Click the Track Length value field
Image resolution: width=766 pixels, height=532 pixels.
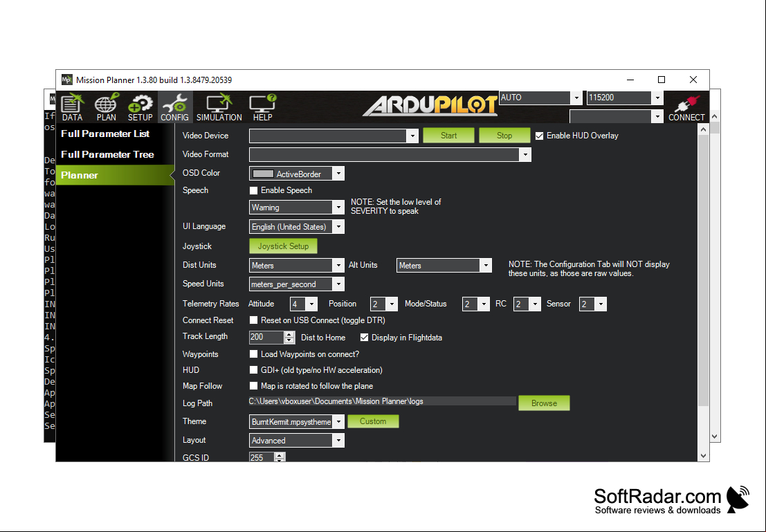coord(266,337)
